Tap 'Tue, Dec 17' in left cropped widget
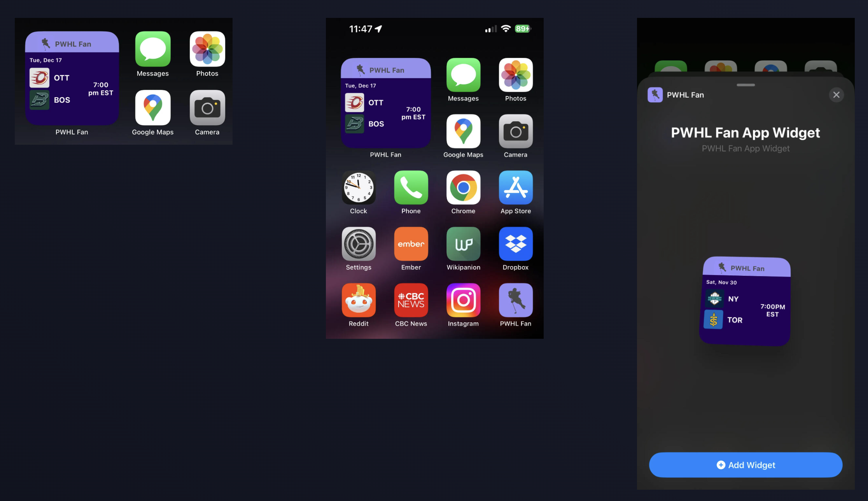 [x=45, y=60]
